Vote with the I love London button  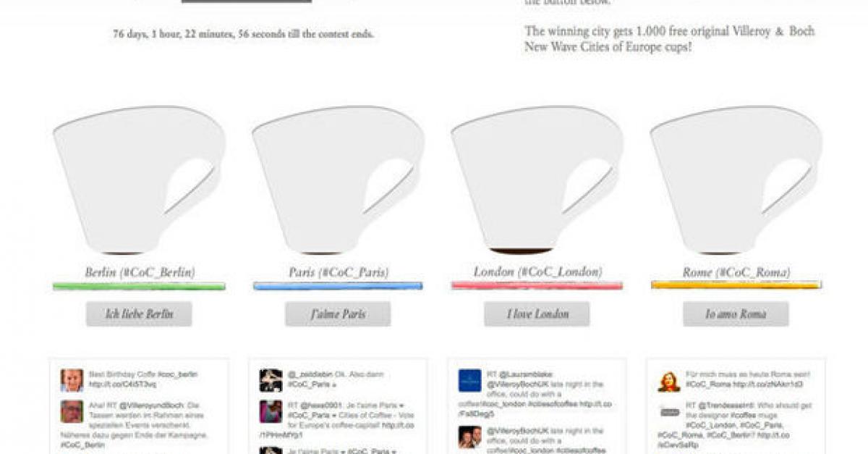pos(537,314)
